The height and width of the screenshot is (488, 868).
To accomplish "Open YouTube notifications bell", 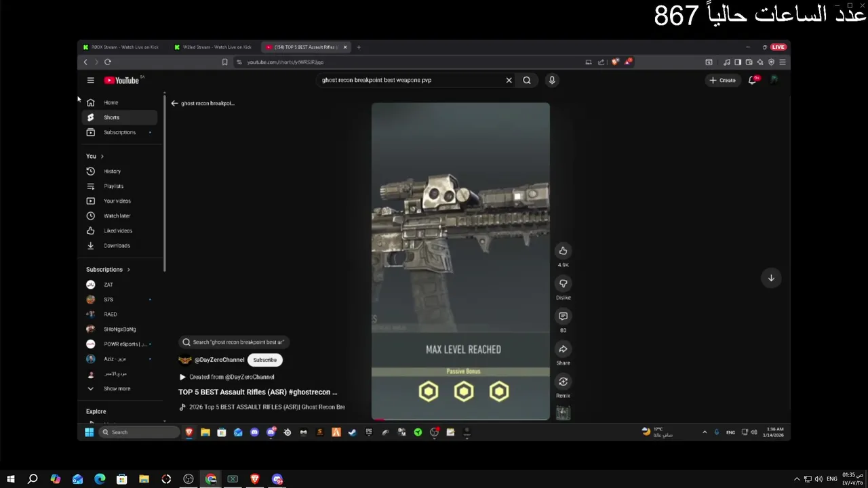I will (x=753, y=80).
